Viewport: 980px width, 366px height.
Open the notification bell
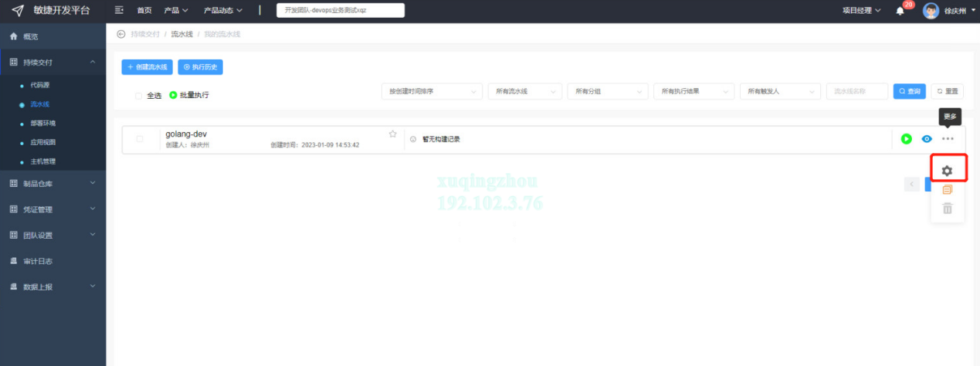point(900,11)
